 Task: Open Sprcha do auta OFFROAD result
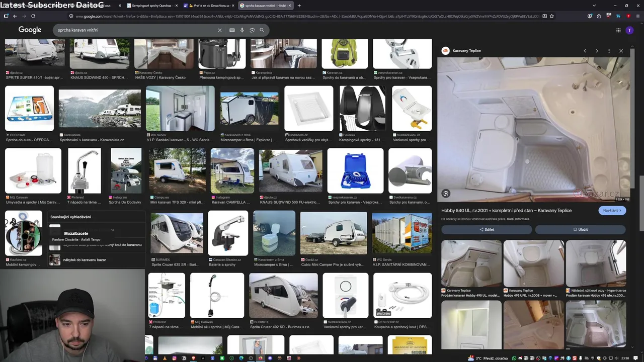coord(29,114)
